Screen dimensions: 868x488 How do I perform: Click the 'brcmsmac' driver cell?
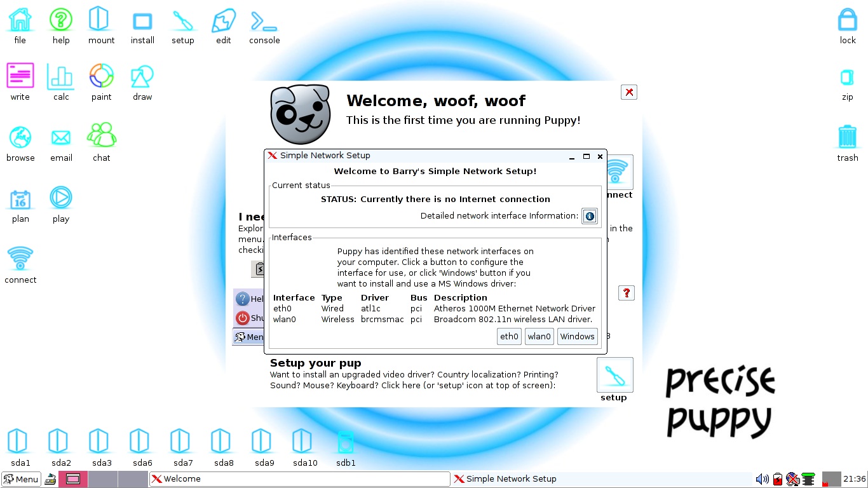click(x=383, y=320)
